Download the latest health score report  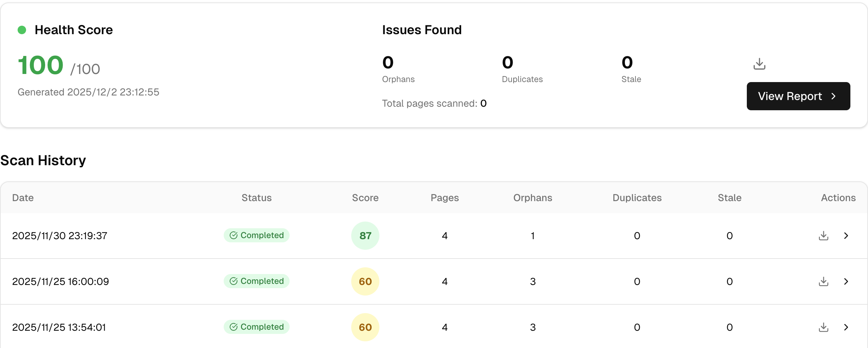click(759, 64)
